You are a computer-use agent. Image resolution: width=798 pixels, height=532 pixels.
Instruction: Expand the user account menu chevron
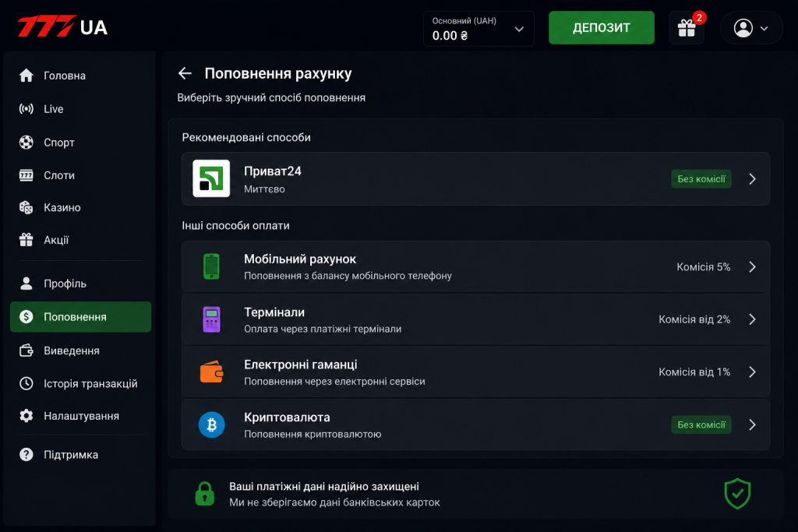point(764,29)
